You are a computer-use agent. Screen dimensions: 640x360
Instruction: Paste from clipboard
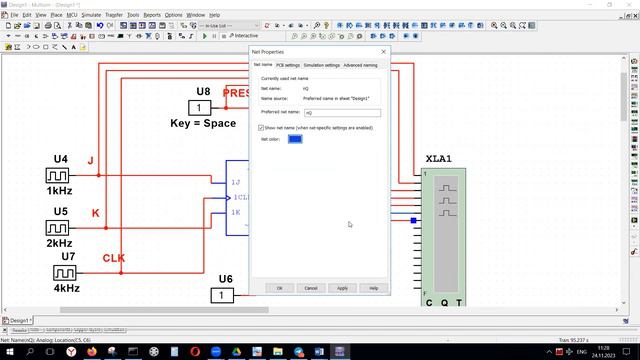pyautogui.click(x=88, y=25)
